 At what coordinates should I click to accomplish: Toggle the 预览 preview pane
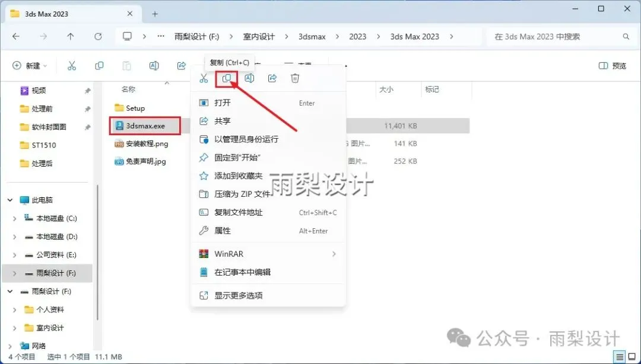pyautogui.click(x=613, y=66)
